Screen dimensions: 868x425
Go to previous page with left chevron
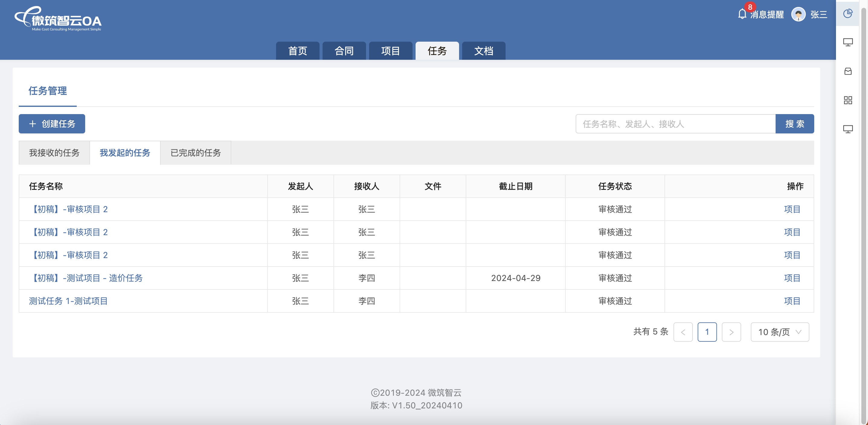683,332
